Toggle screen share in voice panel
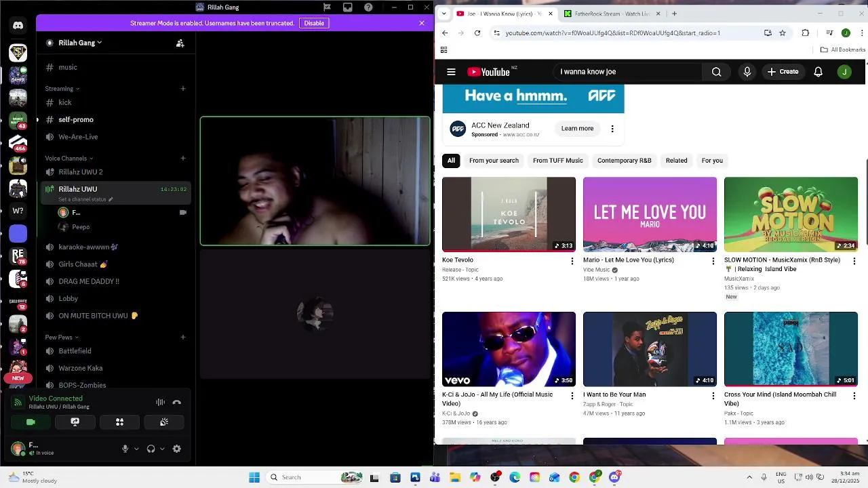This screenshot has width=868, height=488. [x=75, y=422]
